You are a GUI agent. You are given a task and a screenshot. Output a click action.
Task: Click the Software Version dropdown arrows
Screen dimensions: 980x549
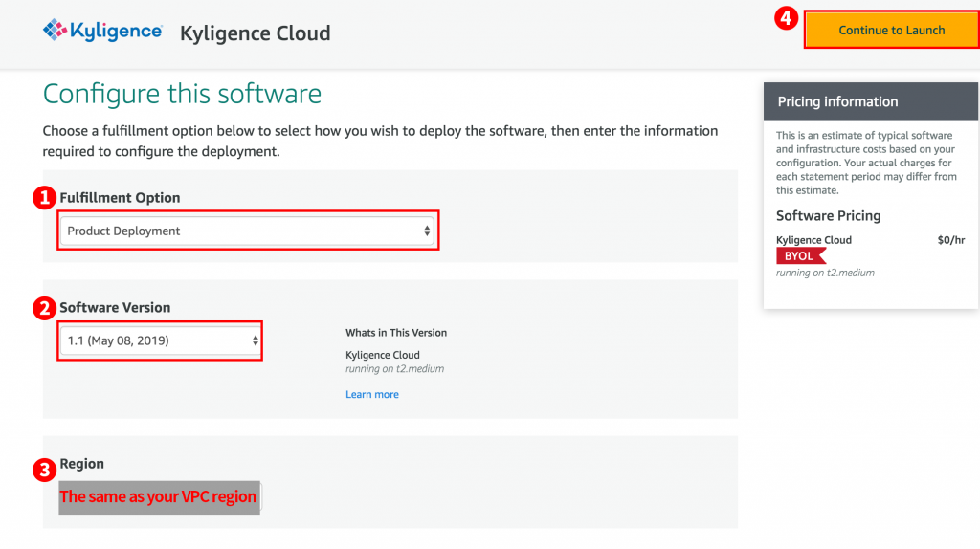coord(255,340)
